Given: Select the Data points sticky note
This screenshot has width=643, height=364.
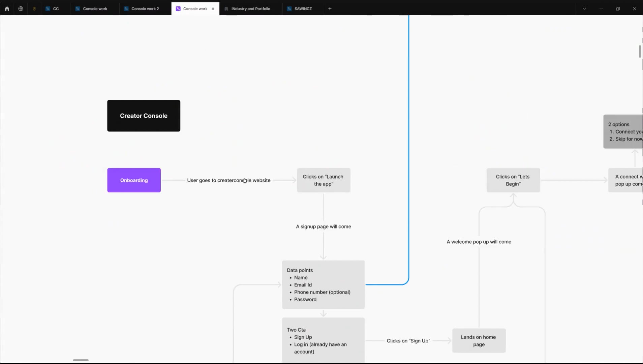Looking at the screenshot, I should [x=323, y=284].
